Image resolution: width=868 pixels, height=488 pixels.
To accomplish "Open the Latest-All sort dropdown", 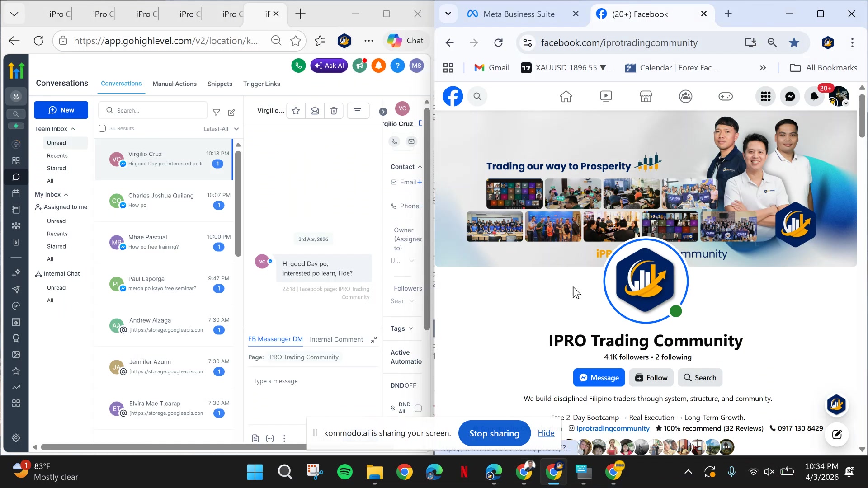I will (221, 129).
